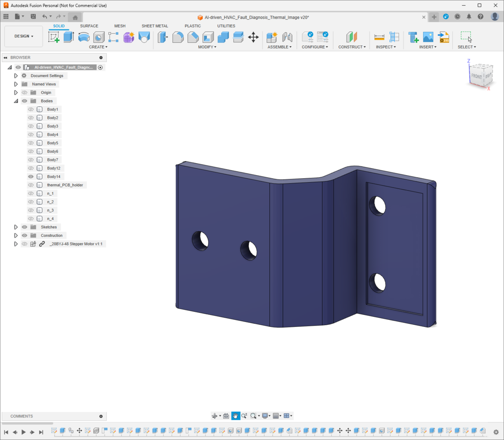Click the Insert SVG icon
The height and width of the screenshot is (440, 504).
444,37
